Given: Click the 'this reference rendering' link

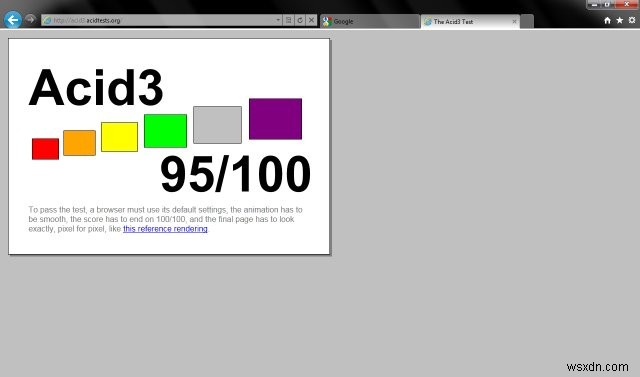Looking at the screenshot, I should pyautogui.click(x=165, y=229).
